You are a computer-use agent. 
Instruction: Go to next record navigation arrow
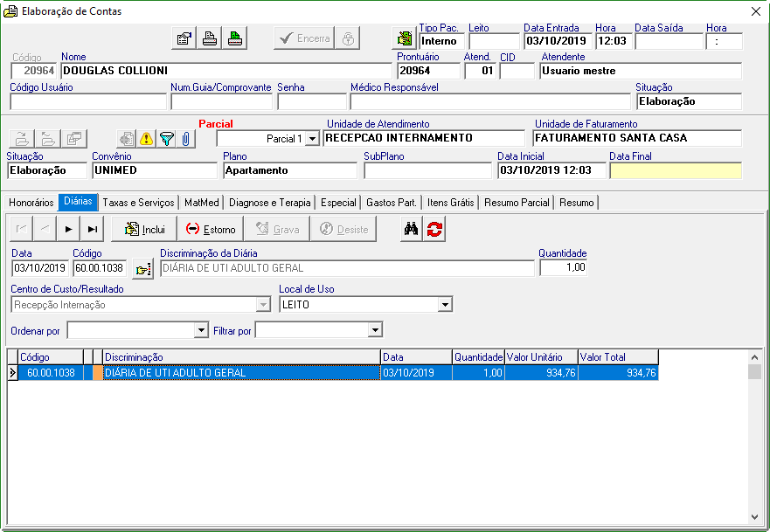tap(68, 229)
